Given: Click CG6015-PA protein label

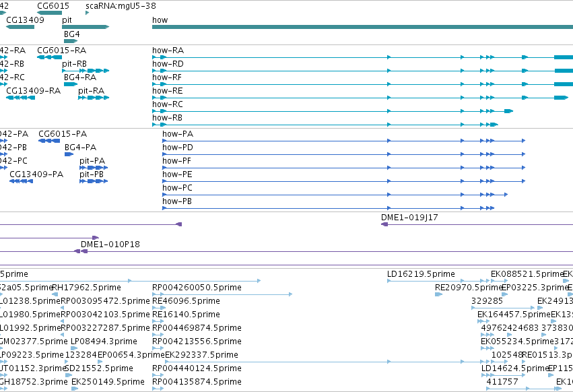Looking at the screenshot, I should tap(63, 134).
